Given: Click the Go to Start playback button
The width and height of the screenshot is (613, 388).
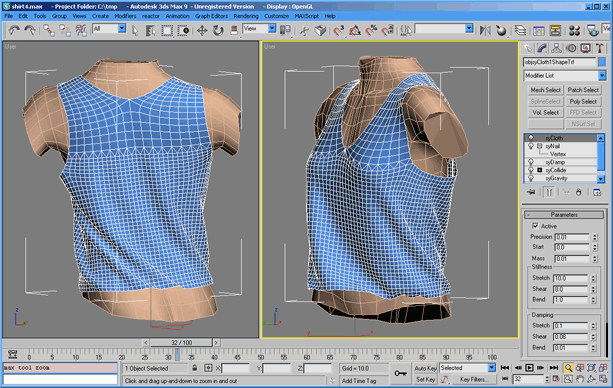Looking at the screenshot, I should tap(505, 368).
